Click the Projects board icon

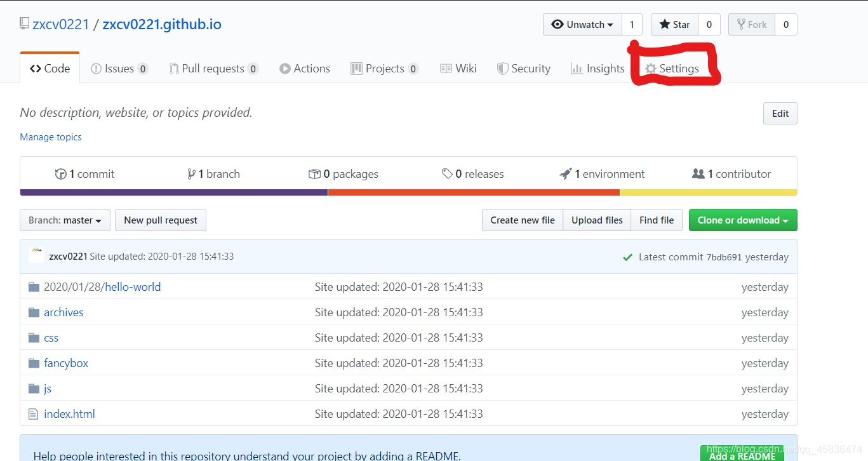pyautogui.click(x=356, y=69)
